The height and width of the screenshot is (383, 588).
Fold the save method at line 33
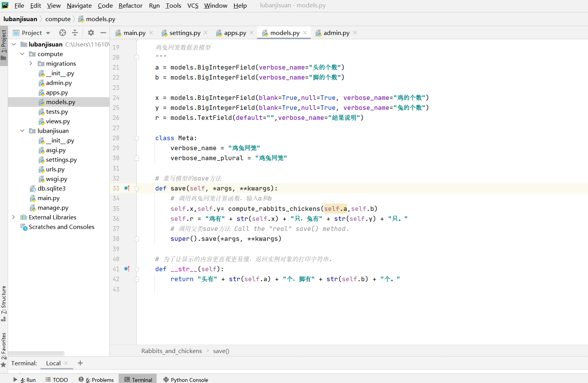point(137,188)
